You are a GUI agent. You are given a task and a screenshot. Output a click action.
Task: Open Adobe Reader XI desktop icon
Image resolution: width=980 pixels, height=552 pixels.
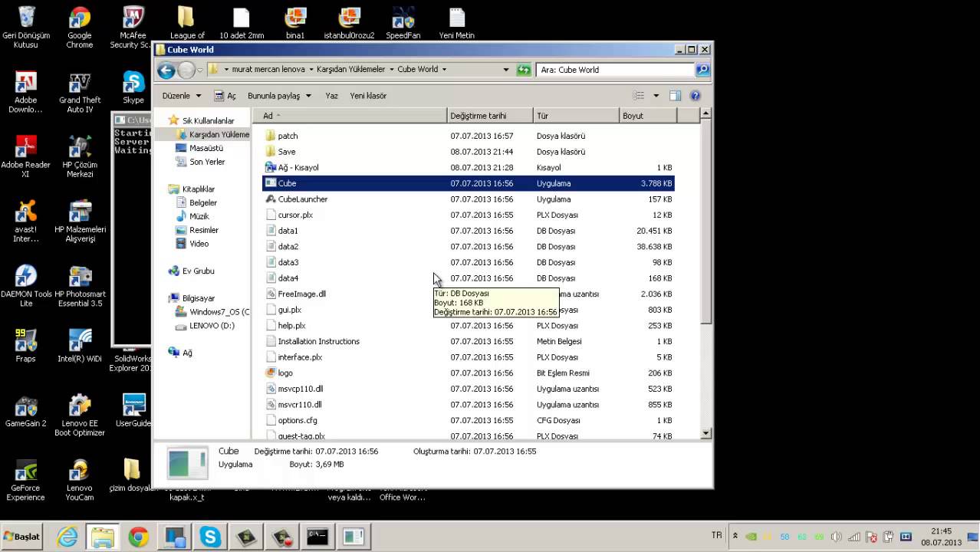[25, 156]
